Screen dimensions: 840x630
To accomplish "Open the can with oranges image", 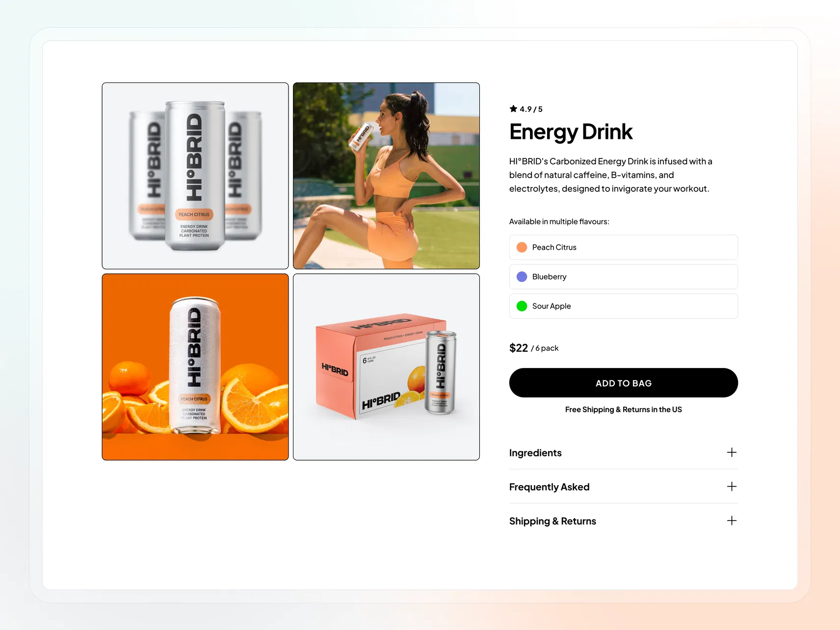I will click(195, 367).
